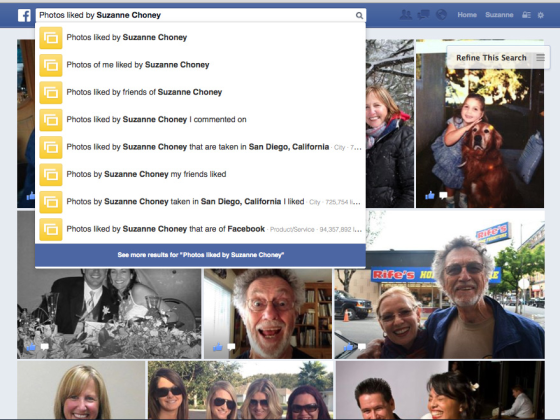Like the Rife's storefront couple photo
Viewport: 560px width, 420px height.
pos(348,346)
